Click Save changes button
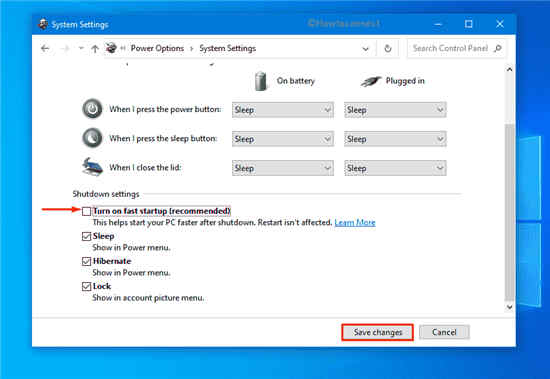 tap(377, 332)
